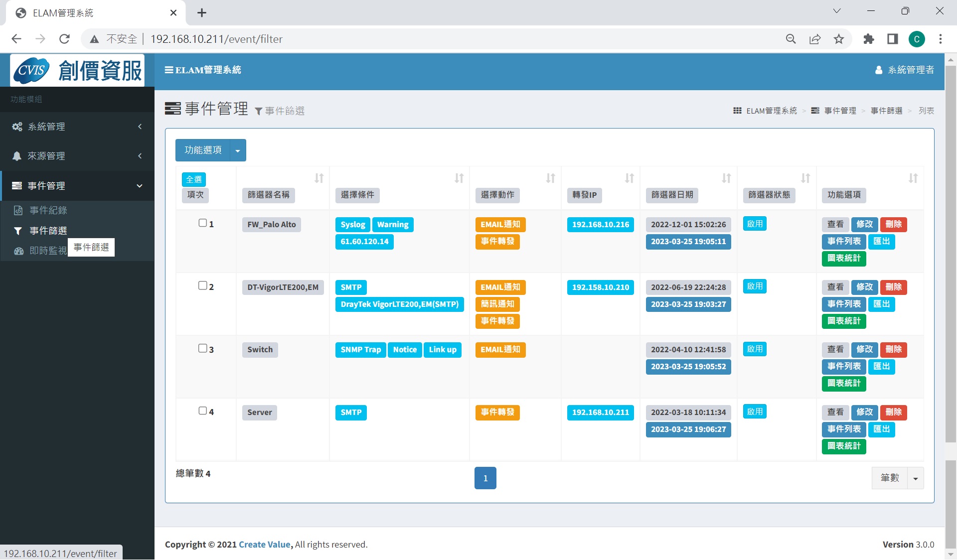Toggle 啟用 status for DT-VigorLTE200,EM
The width and height of the screenshot is (957, 560).
pyautogui.click(x=755, y=286)
